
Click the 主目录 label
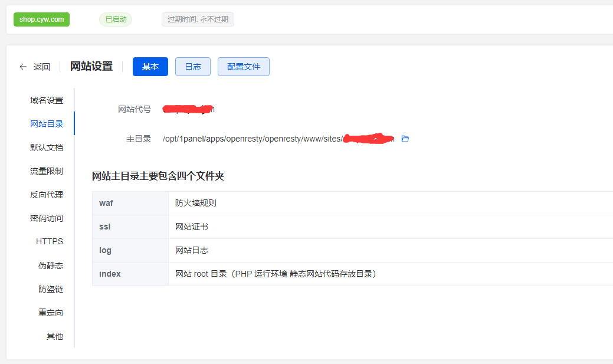[139, 139]
